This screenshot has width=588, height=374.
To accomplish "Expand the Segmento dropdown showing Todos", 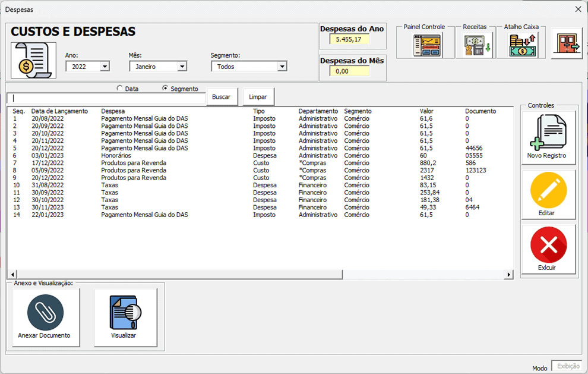I will point(282,67).
